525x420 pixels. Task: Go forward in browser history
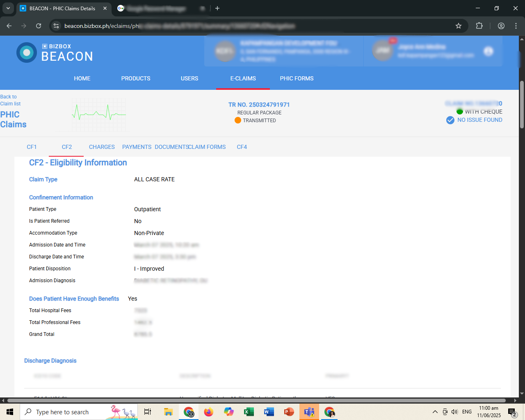pyautogui.click(x=24, y=26)
